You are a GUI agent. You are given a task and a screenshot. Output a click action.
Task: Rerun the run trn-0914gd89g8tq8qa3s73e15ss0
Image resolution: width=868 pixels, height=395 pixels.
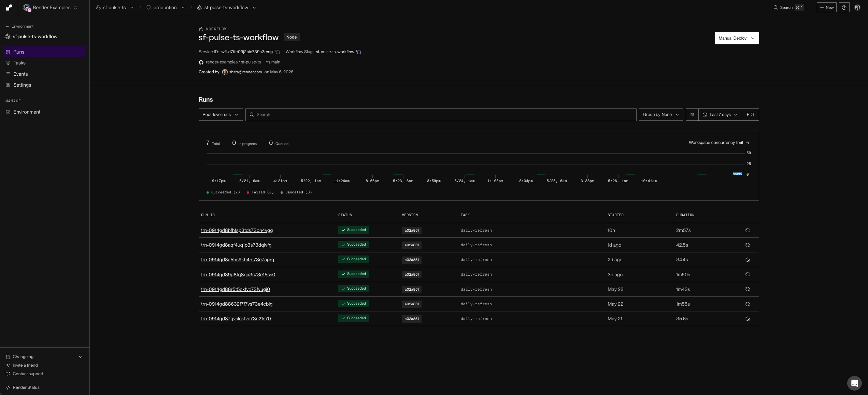coord(748,275)
